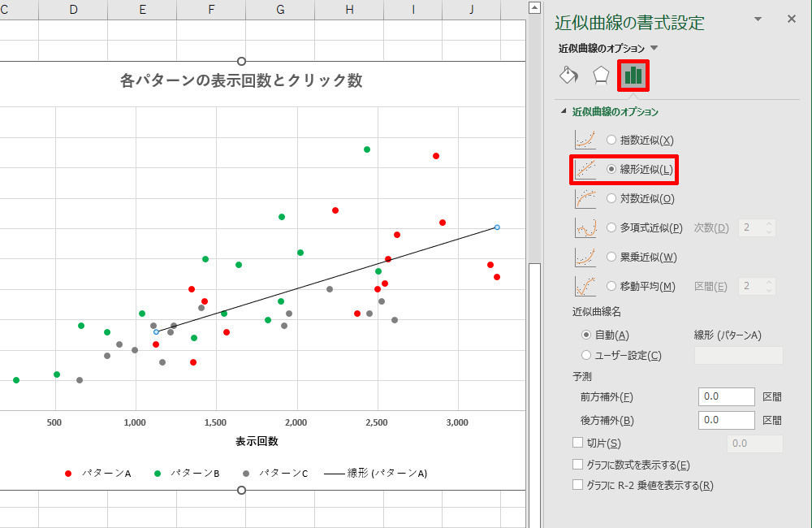
Task: Select 指数近似(X) radio button
Action: [x=611, y=140]
